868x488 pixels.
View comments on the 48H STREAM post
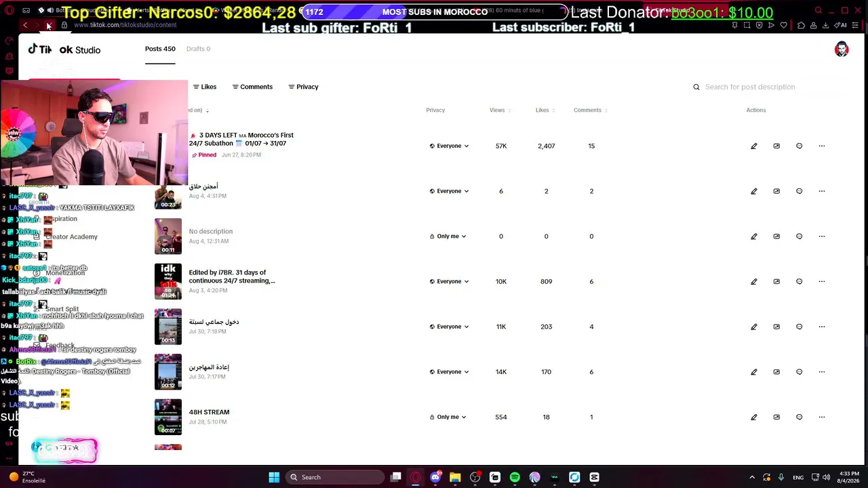tap(799, 417)
